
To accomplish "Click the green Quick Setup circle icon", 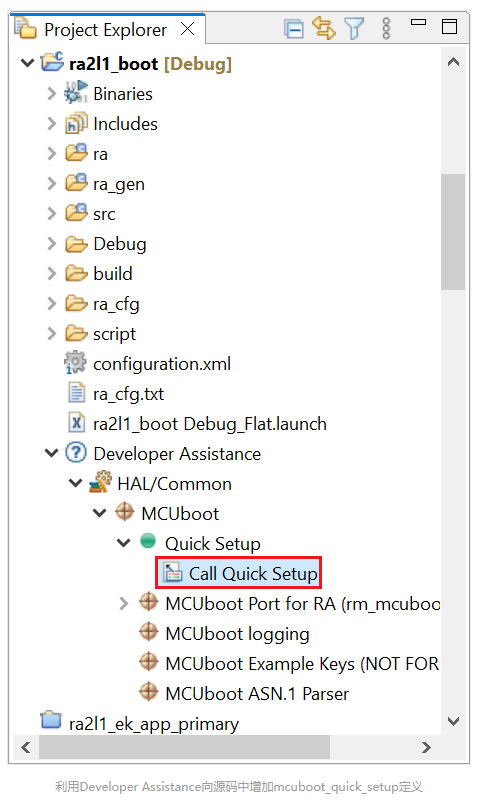I will (148, 542).
